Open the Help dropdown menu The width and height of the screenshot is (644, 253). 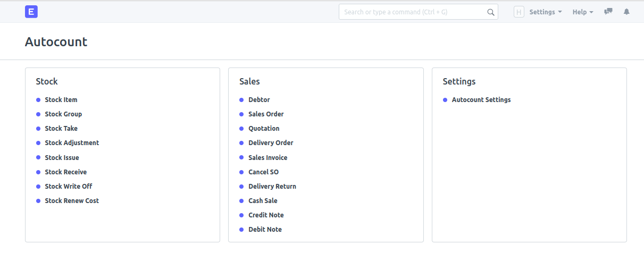583,12
